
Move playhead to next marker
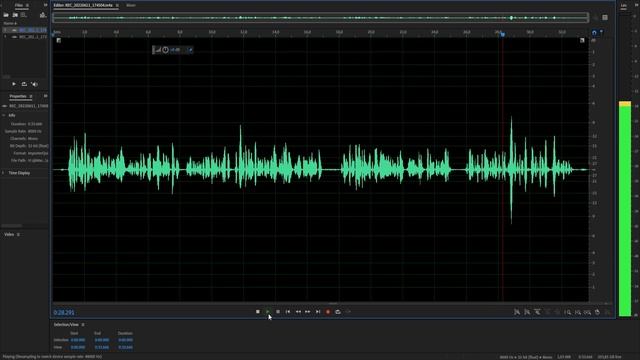(x=318, y=312)
